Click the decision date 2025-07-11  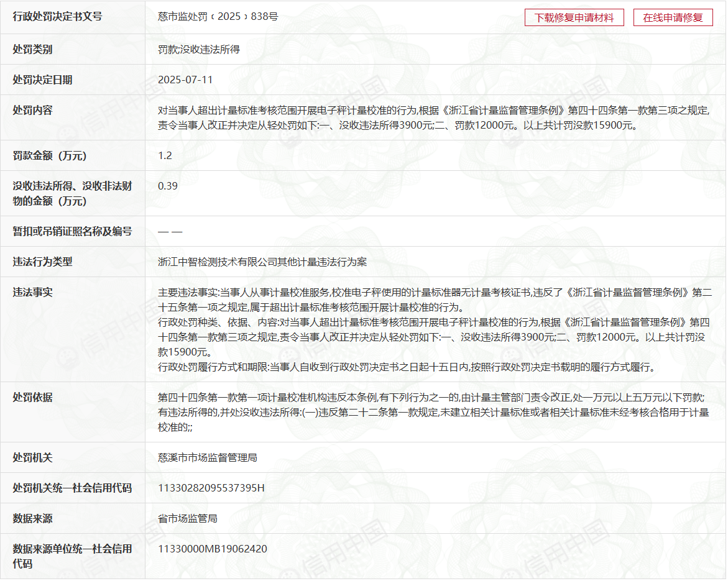185,80
